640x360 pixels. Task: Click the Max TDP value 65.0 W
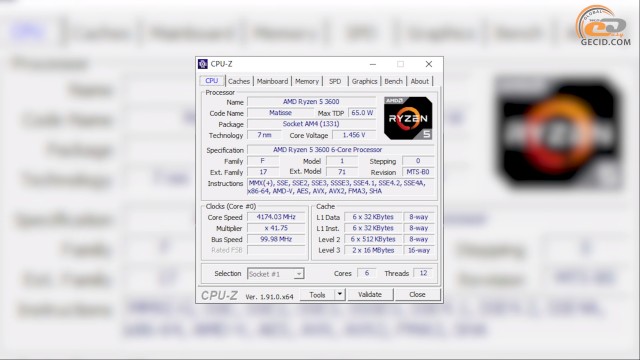point(362,113)
